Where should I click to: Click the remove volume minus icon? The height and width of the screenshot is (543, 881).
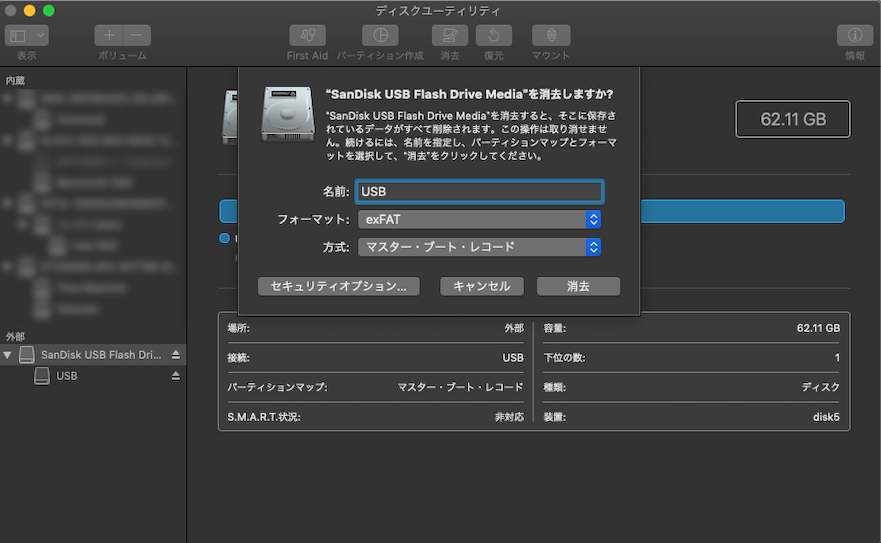tap(137, 35)
